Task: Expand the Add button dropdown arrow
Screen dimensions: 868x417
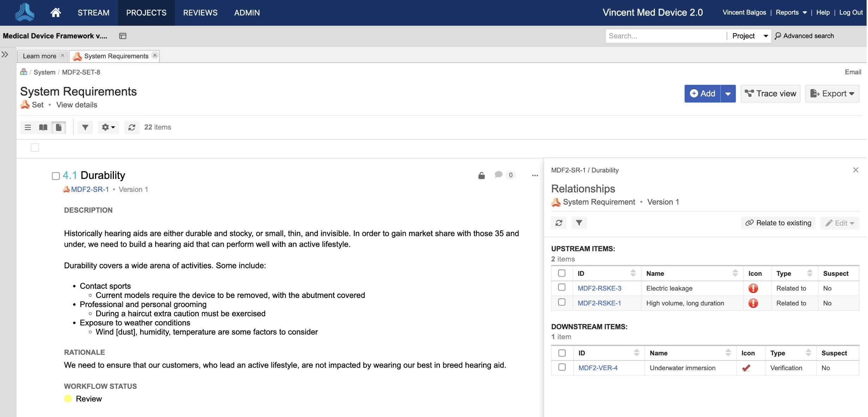Action: click(728, 94)
